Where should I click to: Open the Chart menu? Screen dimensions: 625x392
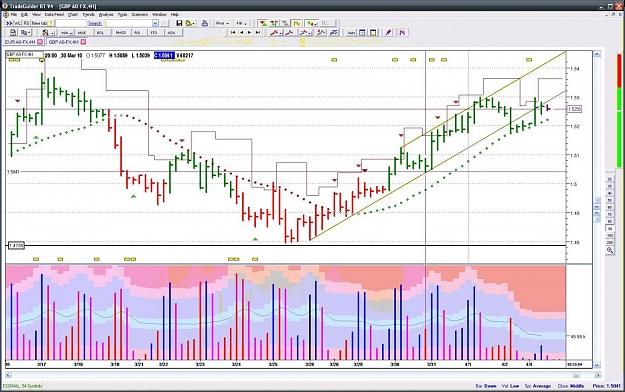coord(73,14)
